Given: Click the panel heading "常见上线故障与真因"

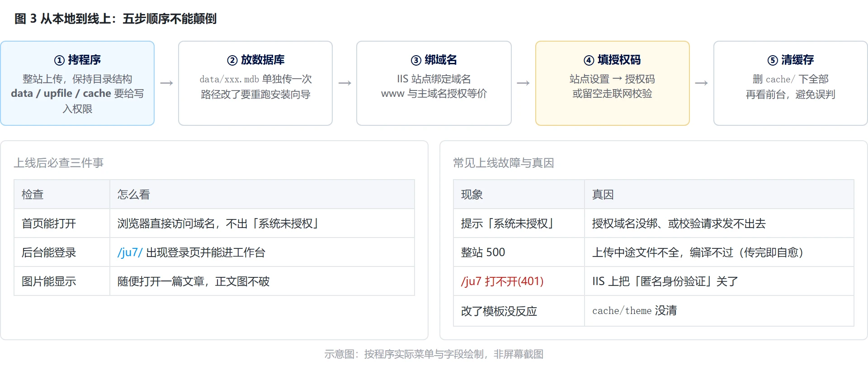Looking at the screenshot, I should coord(503,163).
